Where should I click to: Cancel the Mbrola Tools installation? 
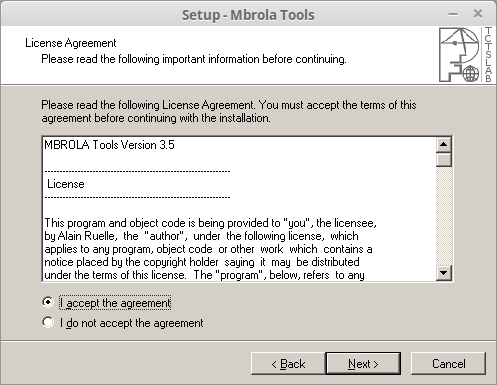click(x=449, y=364)
